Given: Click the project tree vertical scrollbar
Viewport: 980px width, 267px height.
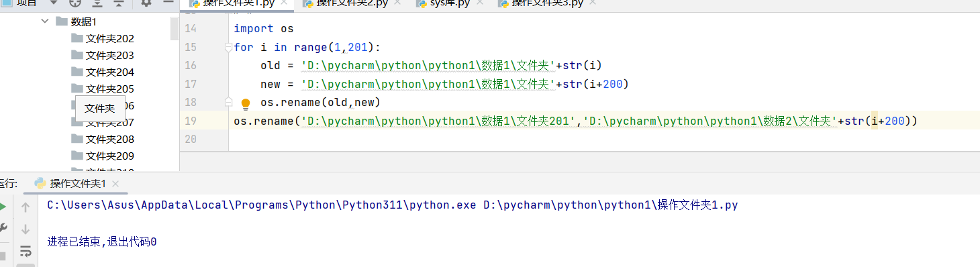Looking at the screenshot, I should [175, 28].
